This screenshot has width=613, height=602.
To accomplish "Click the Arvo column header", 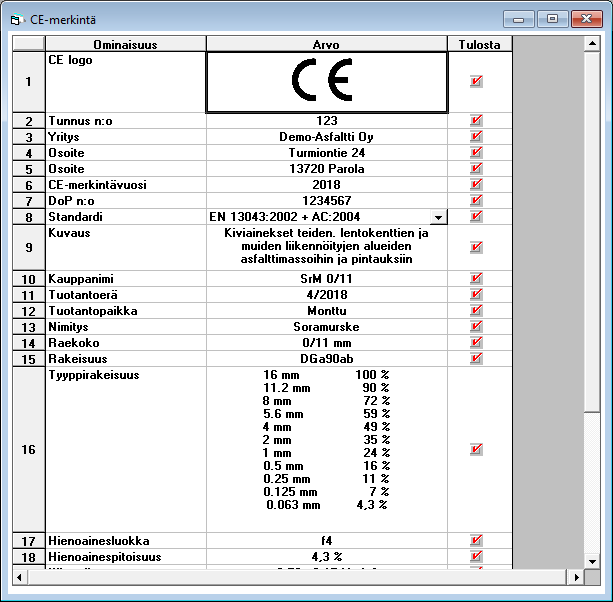I will point(326,44).
